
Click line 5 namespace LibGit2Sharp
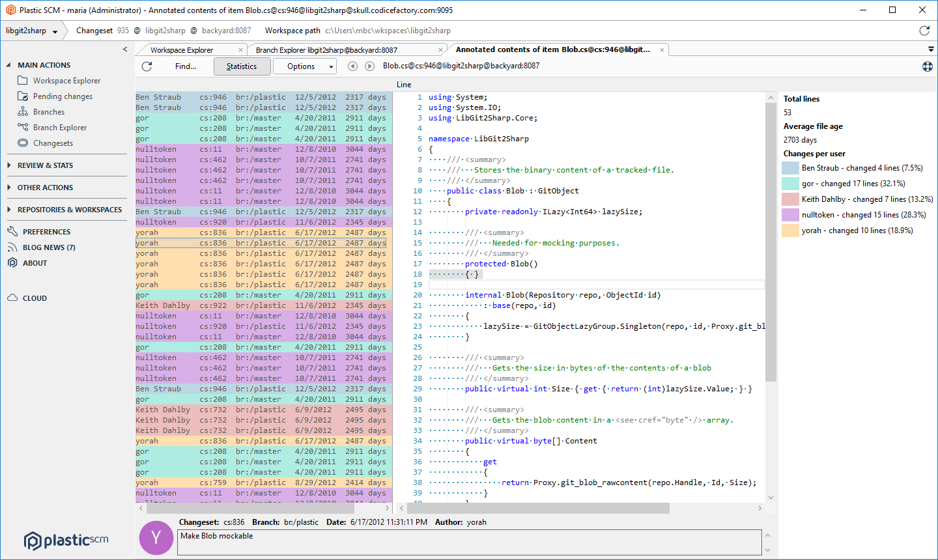click(x=479, y=139)
